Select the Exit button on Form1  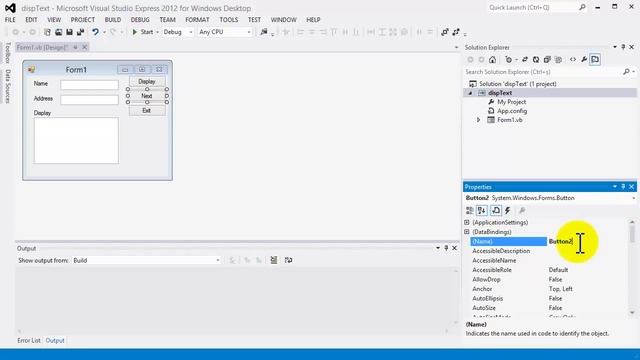tap(147, 111)
